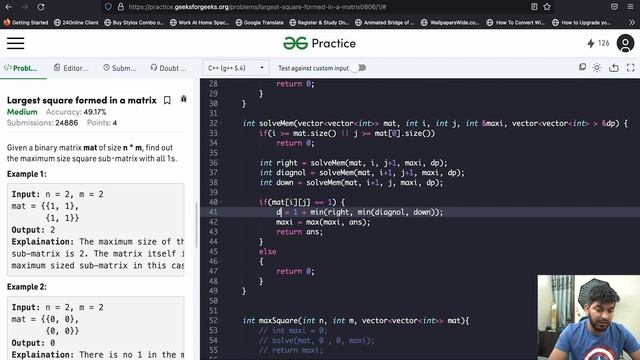
Task: Switch editor theme with sun icon
Action: point(597,68)
